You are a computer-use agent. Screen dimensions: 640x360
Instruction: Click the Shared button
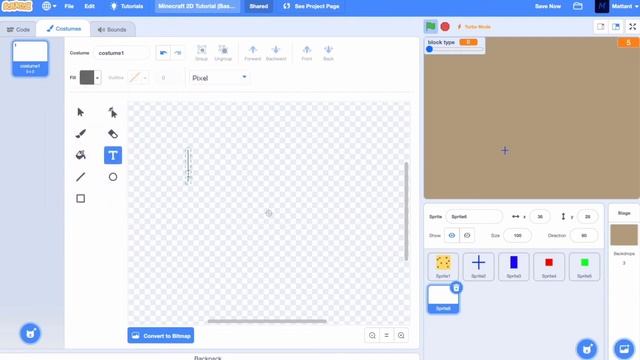click(x=259, y=6)
